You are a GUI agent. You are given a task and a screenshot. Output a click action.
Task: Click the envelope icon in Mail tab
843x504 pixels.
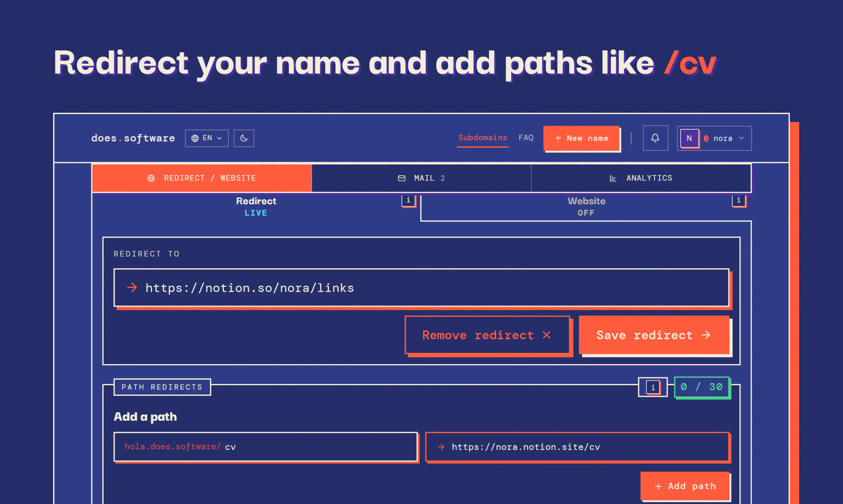pos(402,178)
